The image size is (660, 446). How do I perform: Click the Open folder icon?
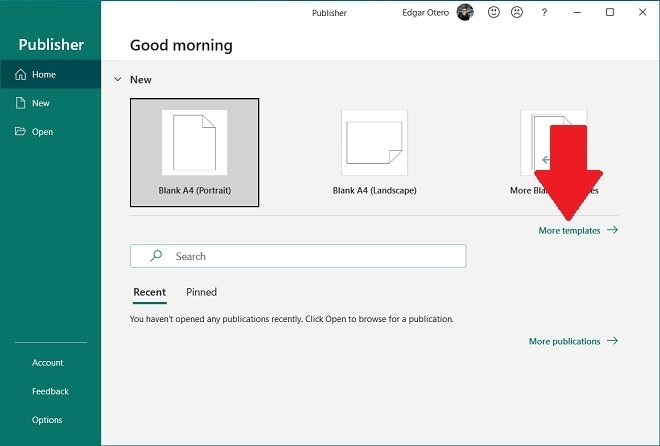(x=20, y=131)
